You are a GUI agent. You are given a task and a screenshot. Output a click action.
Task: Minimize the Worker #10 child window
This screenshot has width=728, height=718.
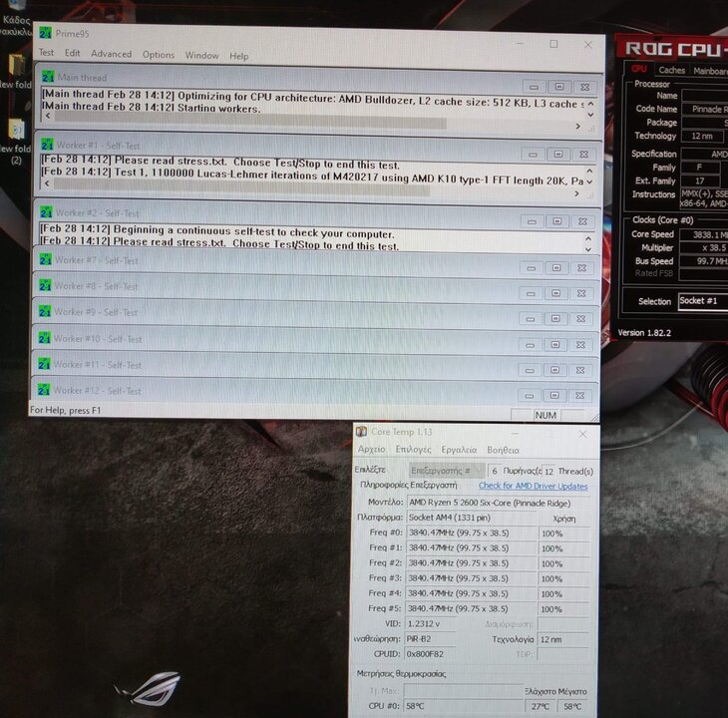[x=530, y=344]
